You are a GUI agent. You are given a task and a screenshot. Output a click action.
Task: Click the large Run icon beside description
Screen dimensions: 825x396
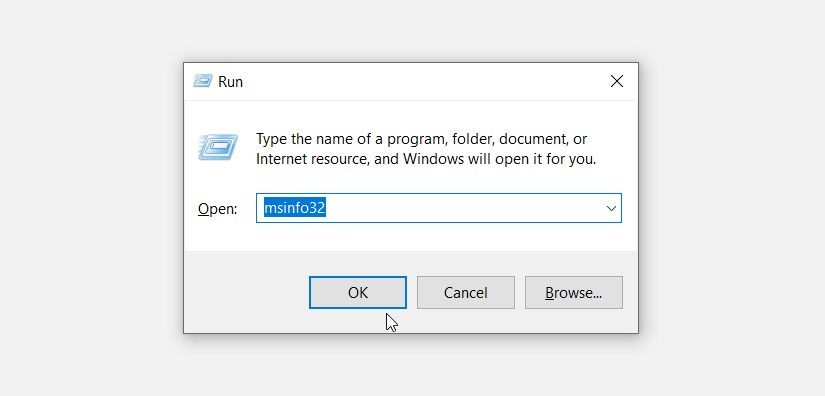[x=218, y=147]
